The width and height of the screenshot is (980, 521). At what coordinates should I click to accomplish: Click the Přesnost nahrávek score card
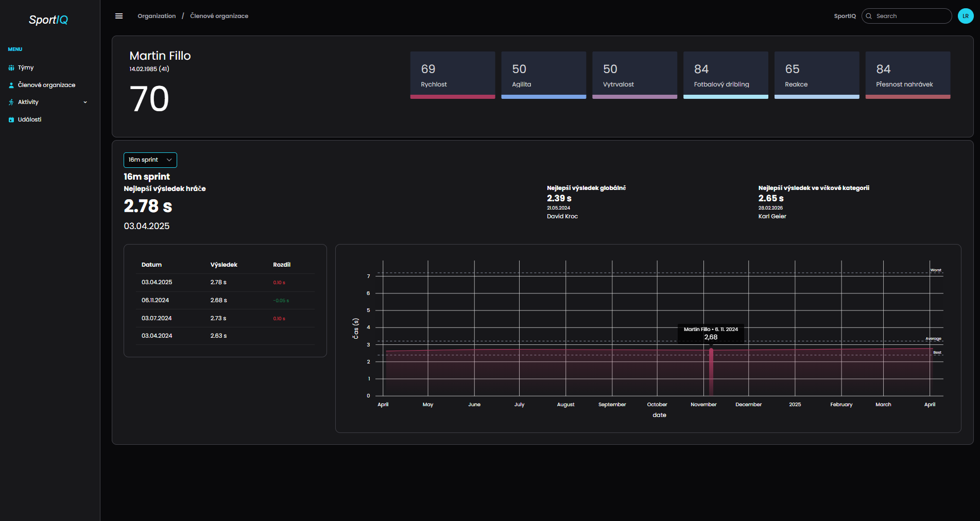click(907, 75)
